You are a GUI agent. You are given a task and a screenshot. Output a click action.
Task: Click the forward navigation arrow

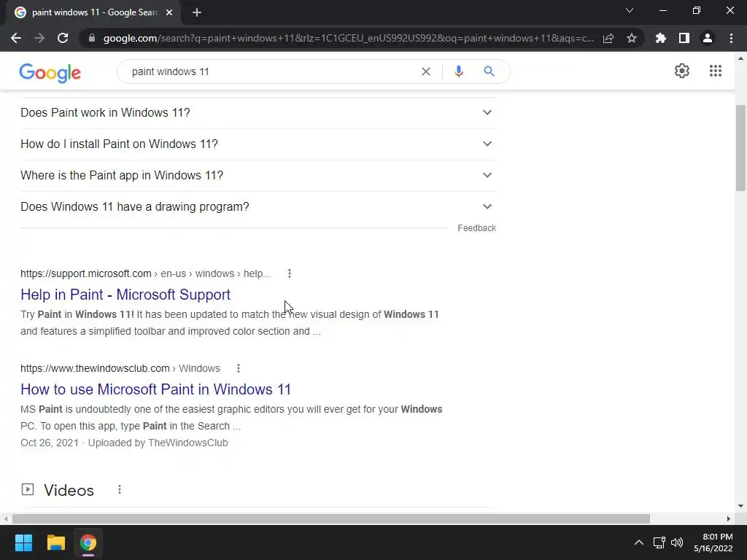point(39,38)
